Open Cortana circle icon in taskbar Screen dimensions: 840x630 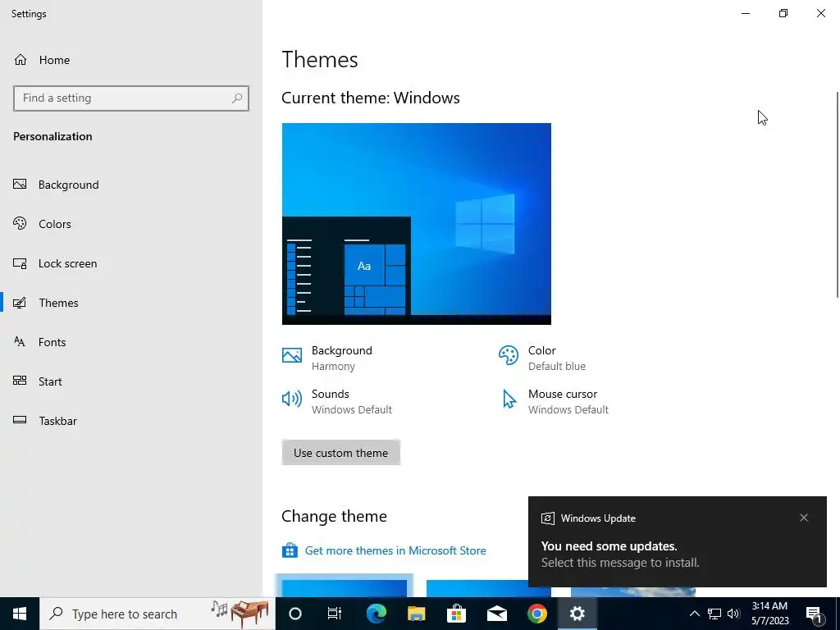(x=295, y=614)
